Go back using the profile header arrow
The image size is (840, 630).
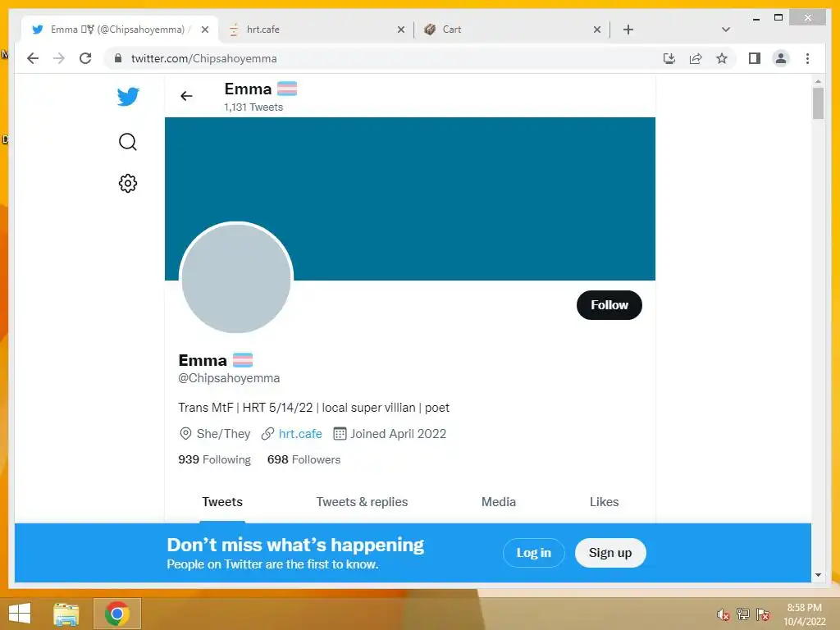pyautogui.click(x=186, y=96)
